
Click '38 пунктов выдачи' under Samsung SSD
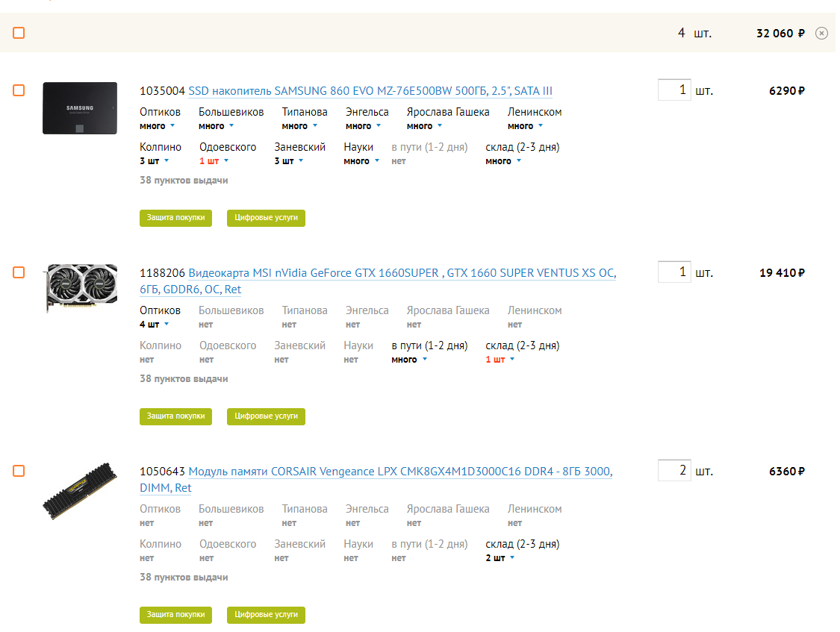[184, 181]
